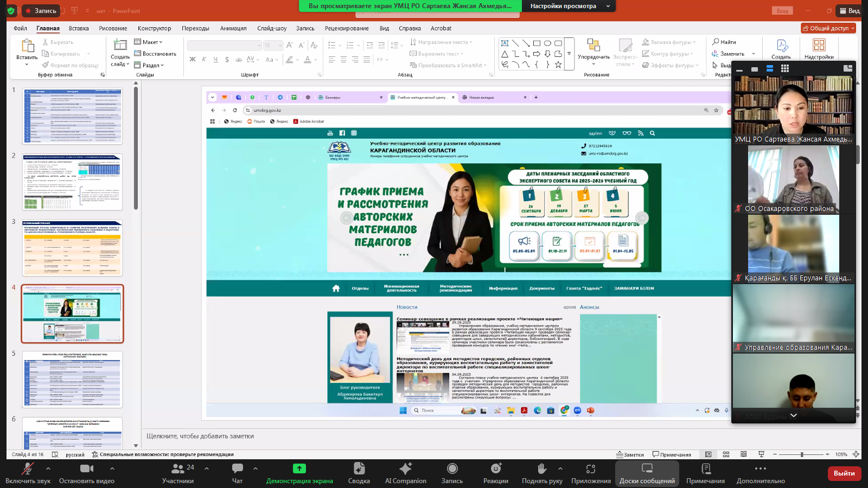The image size is (868, 488).
Task: Open the Apps icon in Zoom toolbar
Action: (x=590, y=469)
